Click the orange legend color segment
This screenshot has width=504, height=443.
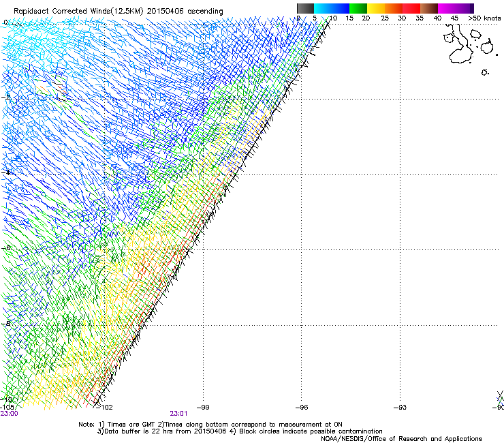394,8
